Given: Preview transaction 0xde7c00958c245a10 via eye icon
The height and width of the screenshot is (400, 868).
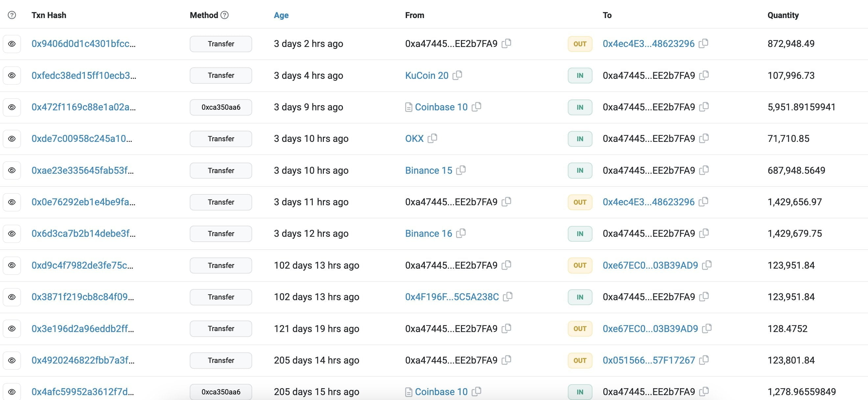Looking at the screenshot, I should [x=12, y=139].
